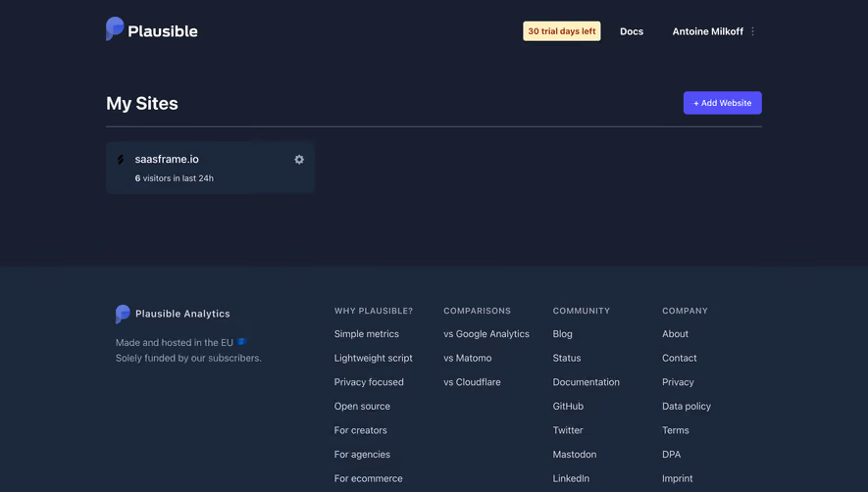Open the Documentation footer link
The height and width of the screenshot is (492, 868).
[586, 382]
